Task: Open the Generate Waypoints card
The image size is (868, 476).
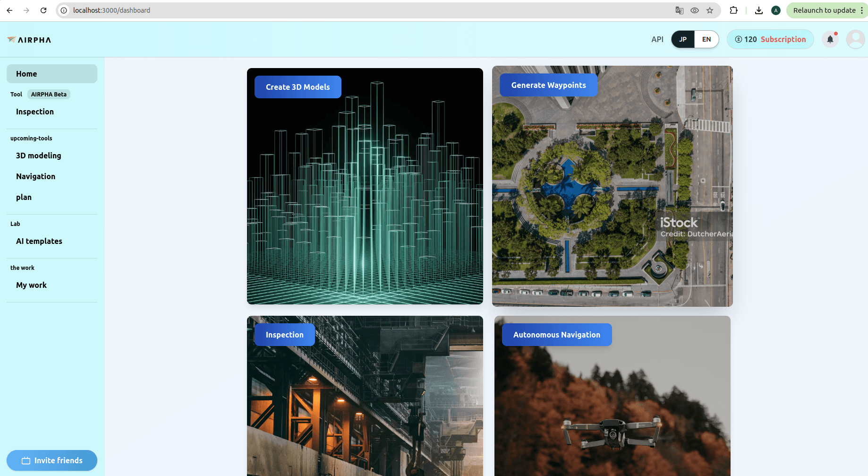Action: tap(548, 85)
